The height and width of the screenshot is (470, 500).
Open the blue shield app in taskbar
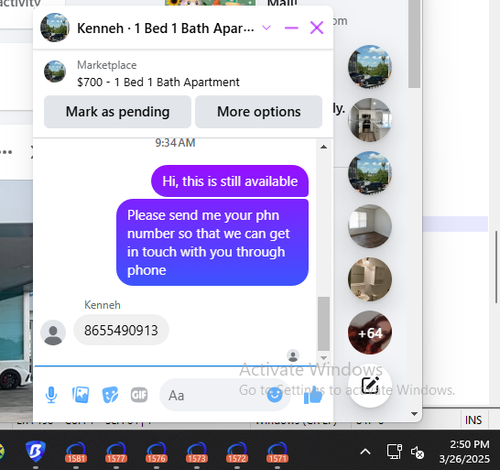(x=35, y=451)
